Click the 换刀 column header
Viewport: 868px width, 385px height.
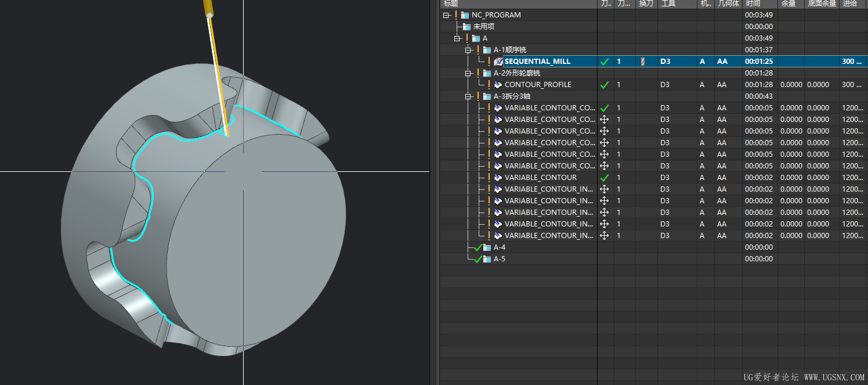click(646, 4)
